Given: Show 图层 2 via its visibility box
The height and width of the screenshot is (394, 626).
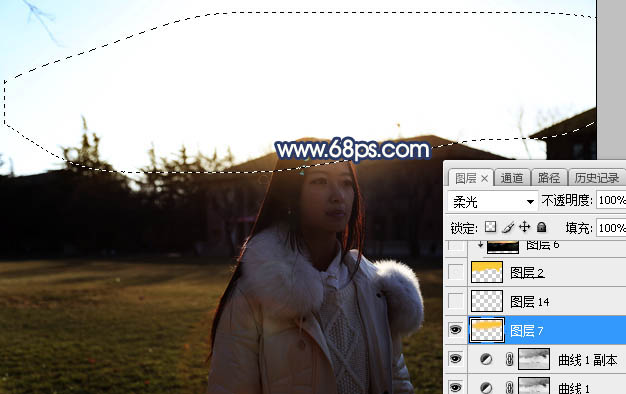Looking at the screenshot, I should tap(456, 272).
